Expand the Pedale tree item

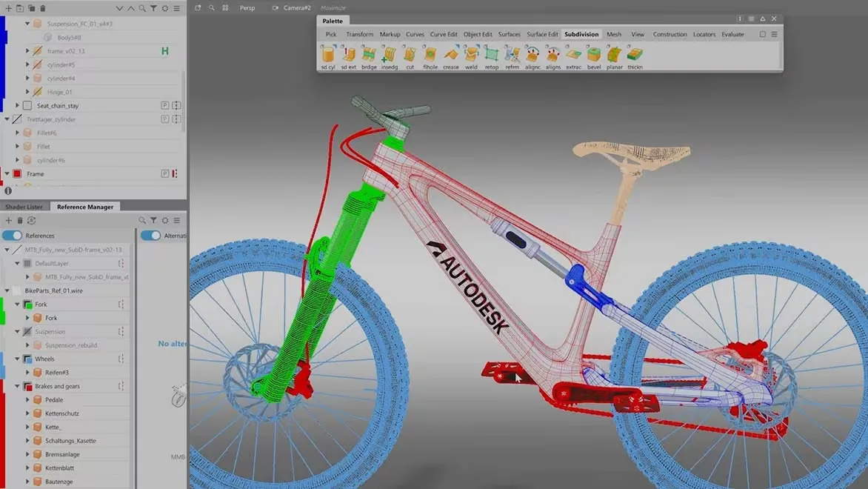coord(27,400)
